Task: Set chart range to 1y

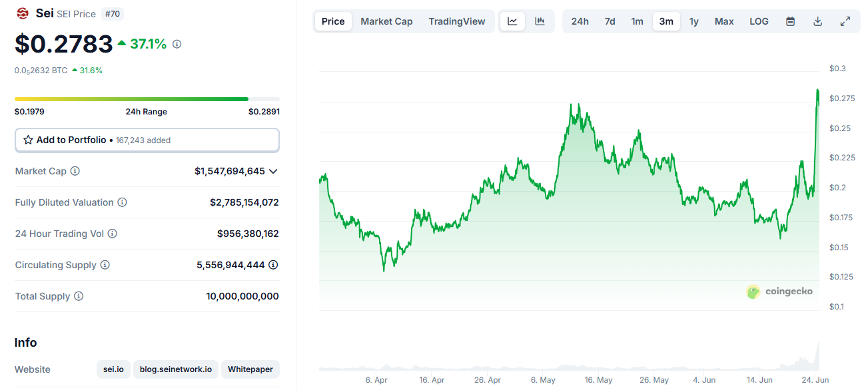Action: 694,21
